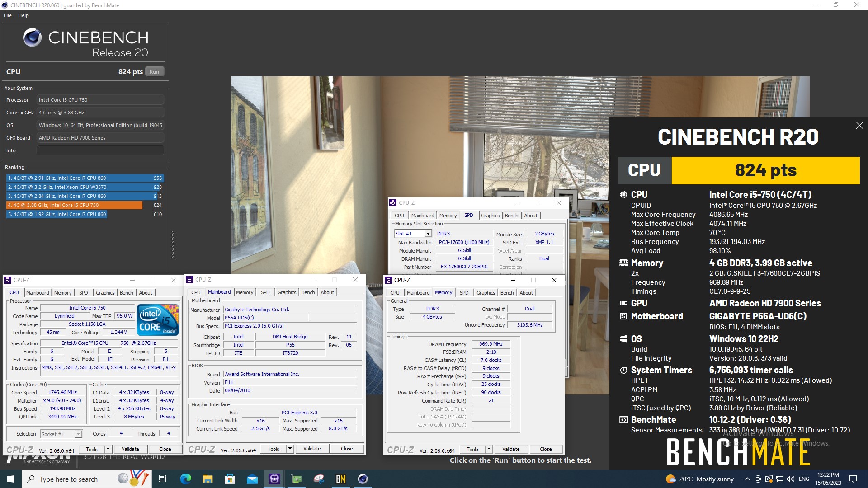Click the Cinebench logo sphere icon

[32, 38]
